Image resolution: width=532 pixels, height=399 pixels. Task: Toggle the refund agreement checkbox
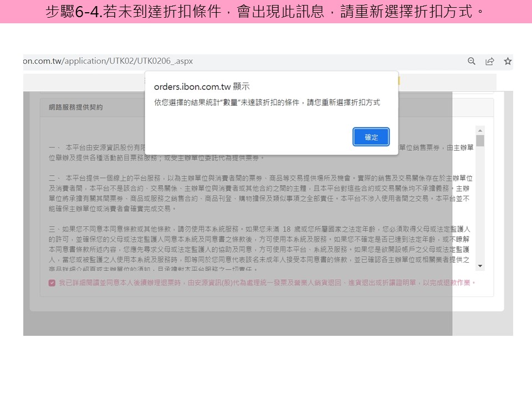pyautogui.click(x=52, y=283)
